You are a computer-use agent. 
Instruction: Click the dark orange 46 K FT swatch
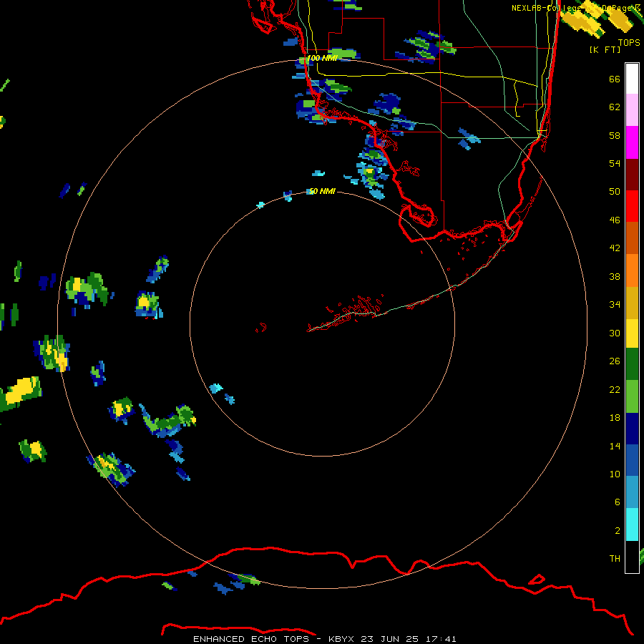point(632,238)
